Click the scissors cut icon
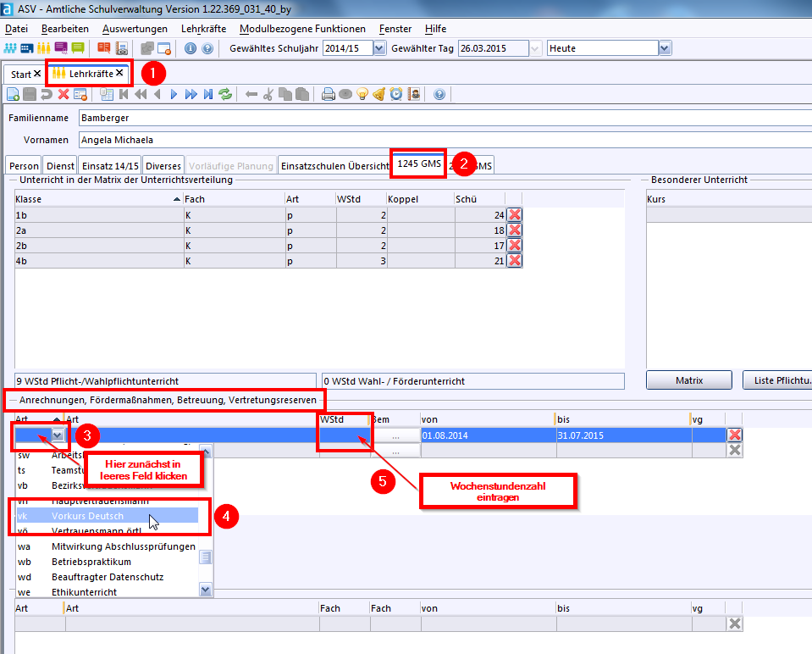 [x=268, y=94]
